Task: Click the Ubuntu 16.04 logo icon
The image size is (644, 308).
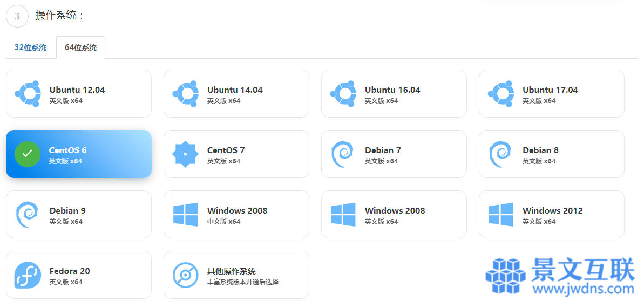Action: (x=343, y=94)
